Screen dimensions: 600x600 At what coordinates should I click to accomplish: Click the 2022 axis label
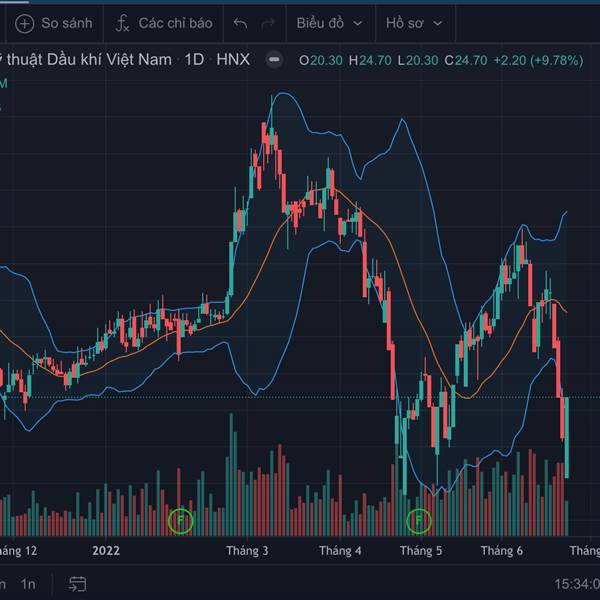pos(106,551)
